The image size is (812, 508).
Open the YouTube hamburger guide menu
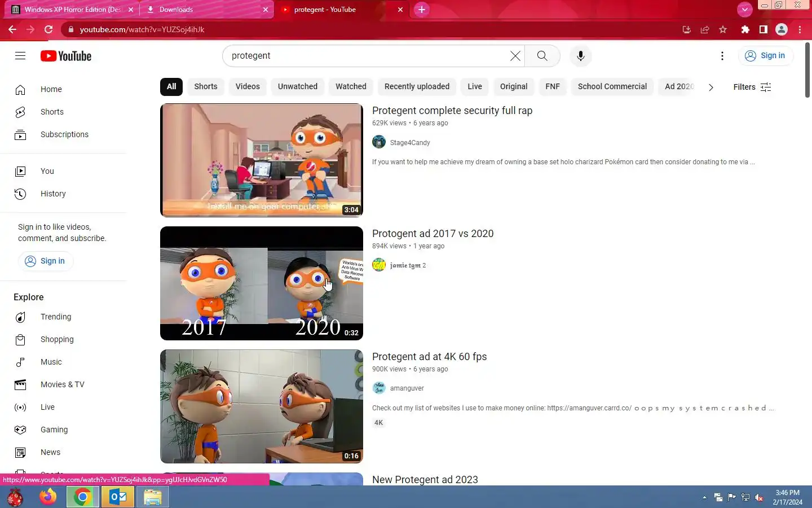tap(20, 55)
